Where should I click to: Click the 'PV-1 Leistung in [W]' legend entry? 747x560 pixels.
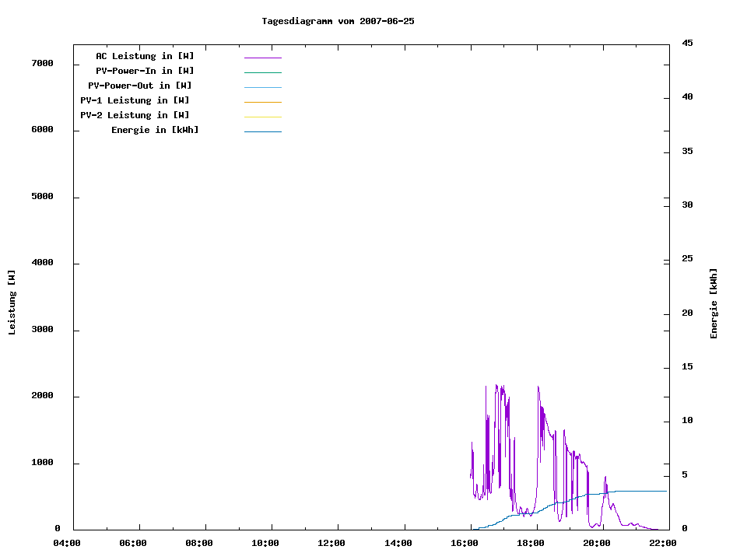(135, 100)
